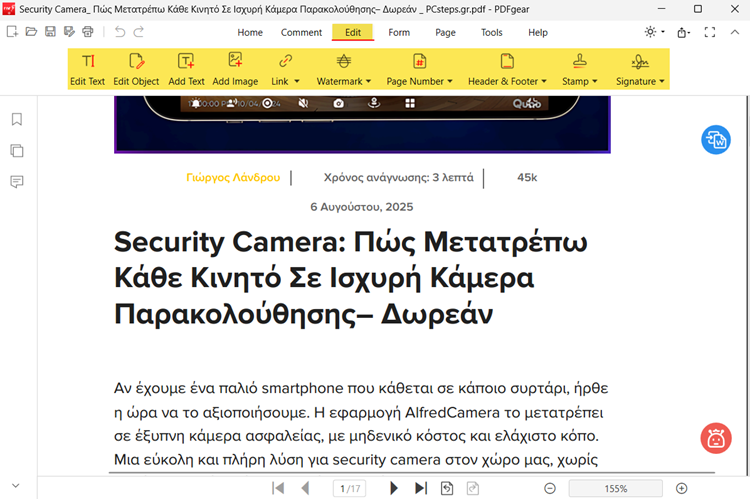Go to the first page

pos(278,488)
